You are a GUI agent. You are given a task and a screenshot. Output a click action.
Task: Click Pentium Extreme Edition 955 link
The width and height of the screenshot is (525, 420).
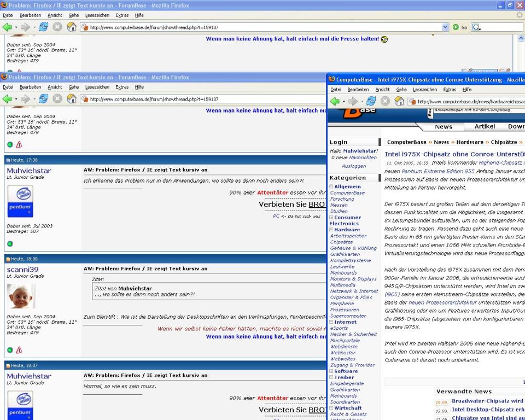tap(437, 171)
